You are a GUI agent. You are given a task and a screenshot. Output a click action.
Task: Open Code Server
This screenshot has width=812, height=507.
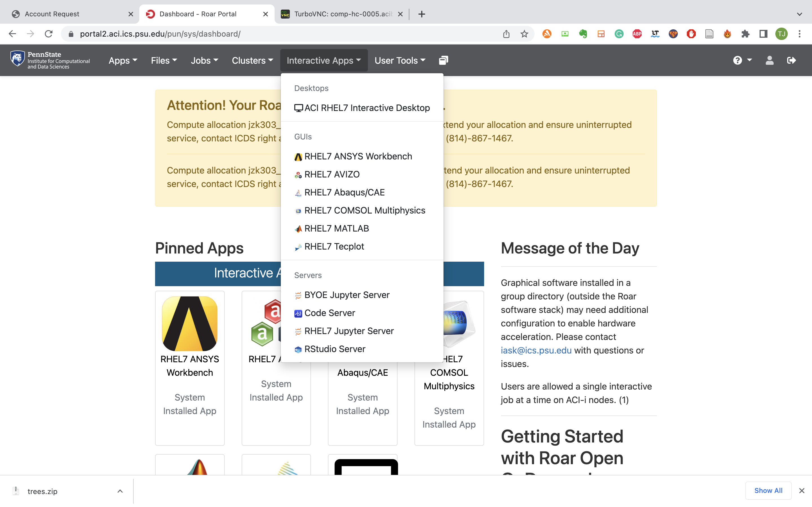point(330,313)
